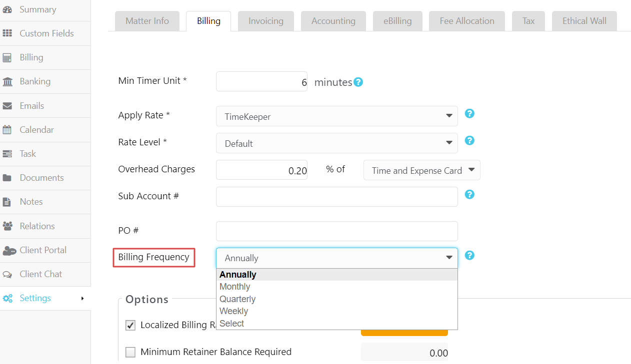Choose Quarterly from Billing Frequency list
This screenshot has width=631, height=364.
[237, 299]
